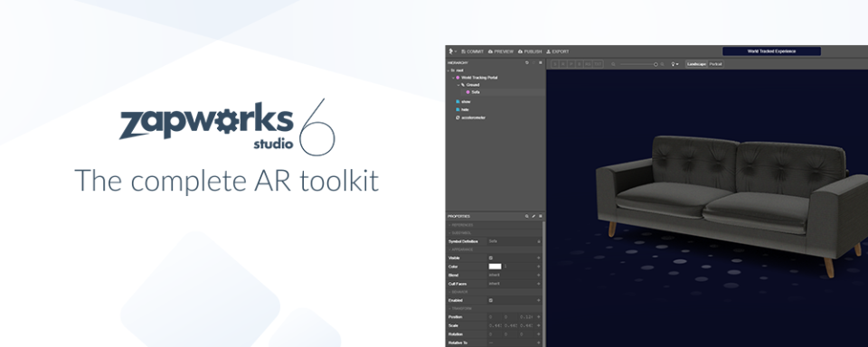Click the plus icon in Relative To row
Screen dimensions: 868x347
pos(539,342)
